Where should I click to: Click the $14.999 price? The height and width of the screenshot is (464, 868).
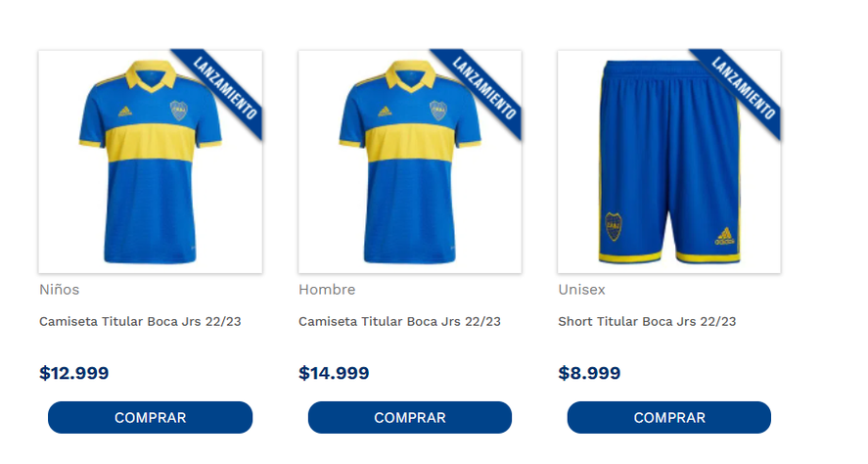334,373
